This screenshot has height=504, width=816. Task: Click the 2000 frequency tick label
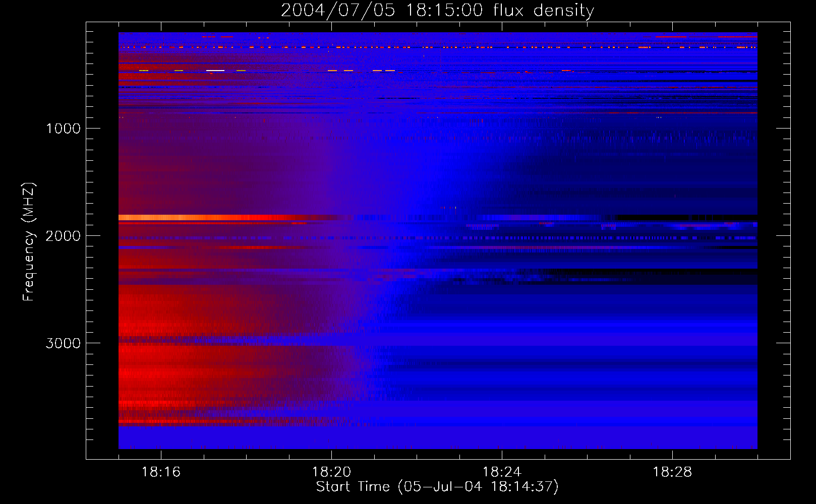point(63,236)
